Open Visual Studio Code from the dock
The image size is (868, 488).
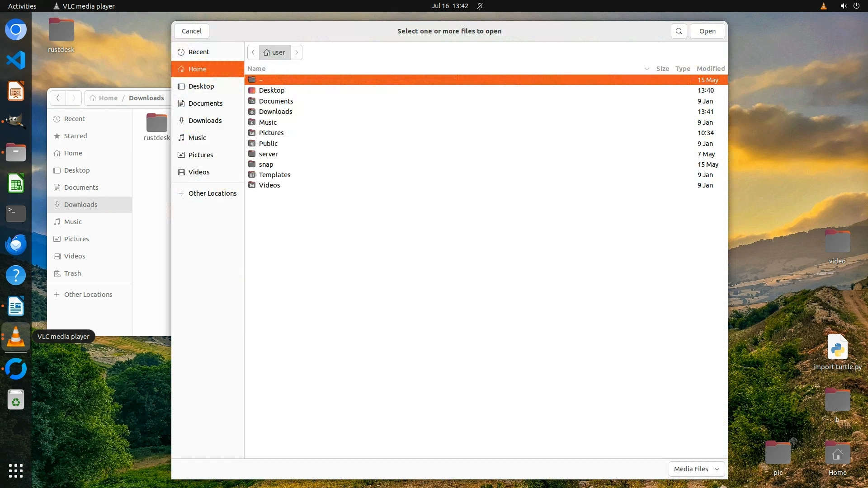click(16, 60)
